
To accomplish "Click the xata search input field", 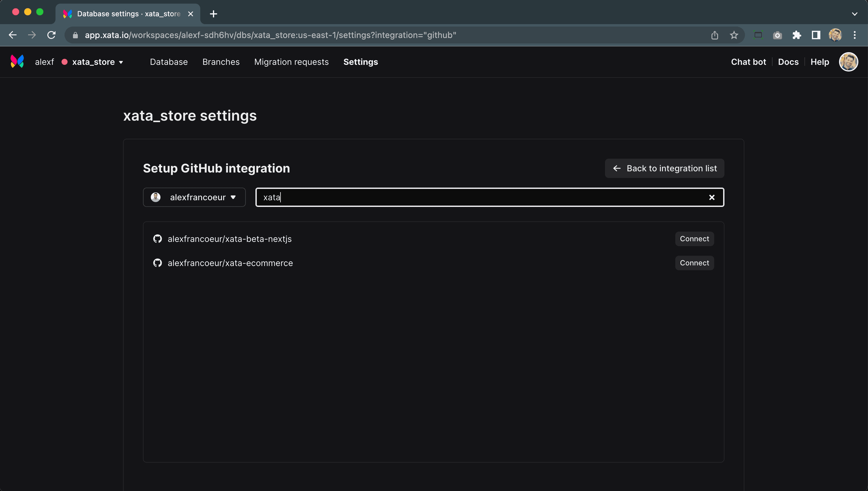I will [489, 197].
